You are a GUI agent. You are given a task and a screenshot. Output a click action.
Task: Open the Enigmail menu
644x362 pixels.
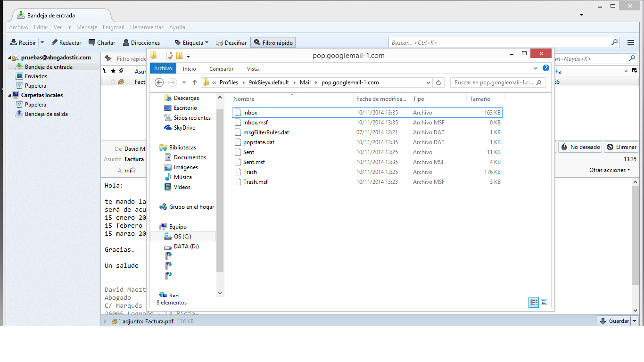[114, 27]
